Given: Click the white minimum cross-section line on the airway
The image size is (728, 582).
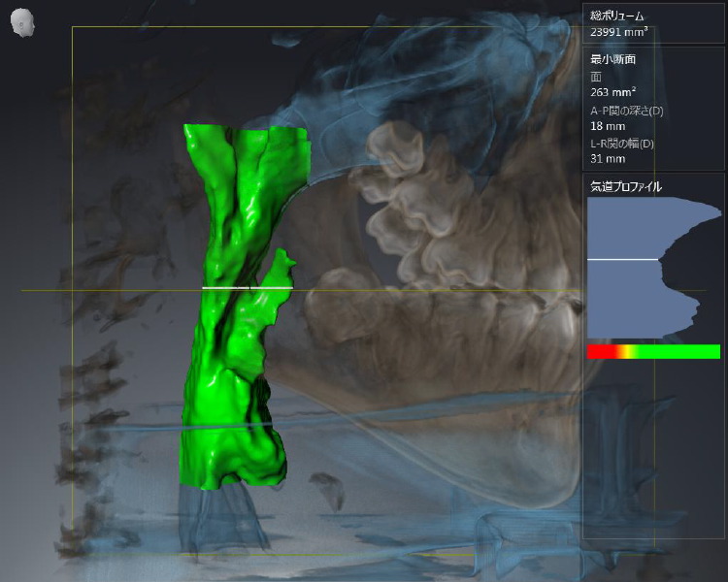Looking at the screenshot, I should (x=247, y=288).
